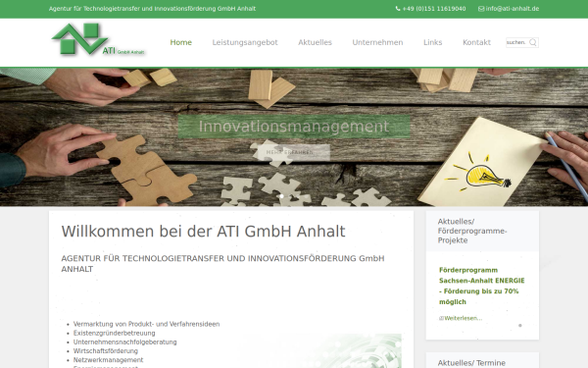Image resolution: width=588 pixels, height=368 pixels.
Task: Click the Aktuelles/ Termine heading
Action: (471, 363)
